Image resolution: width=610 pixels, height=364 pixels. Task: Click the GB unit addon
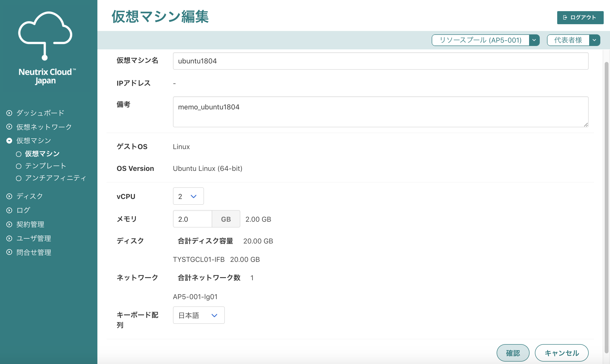226,219
